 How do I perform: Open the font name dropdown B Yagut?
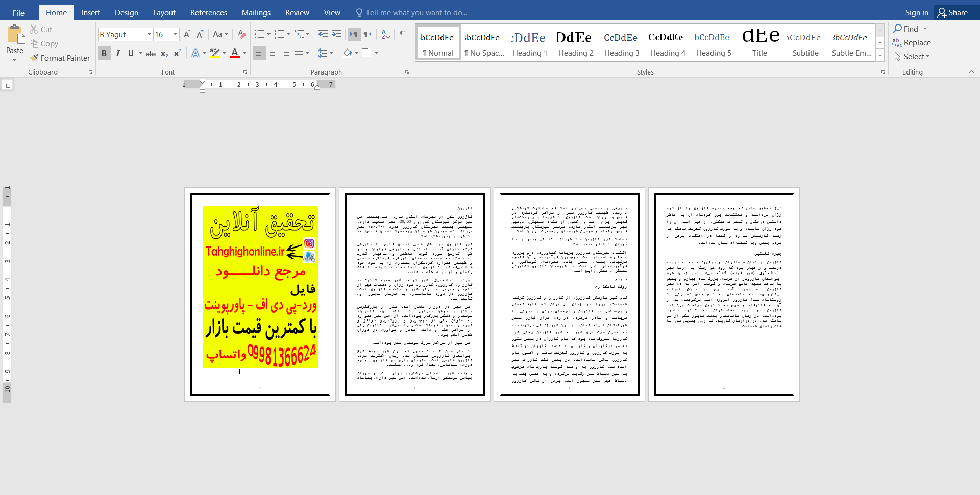[x=149, y=34]
